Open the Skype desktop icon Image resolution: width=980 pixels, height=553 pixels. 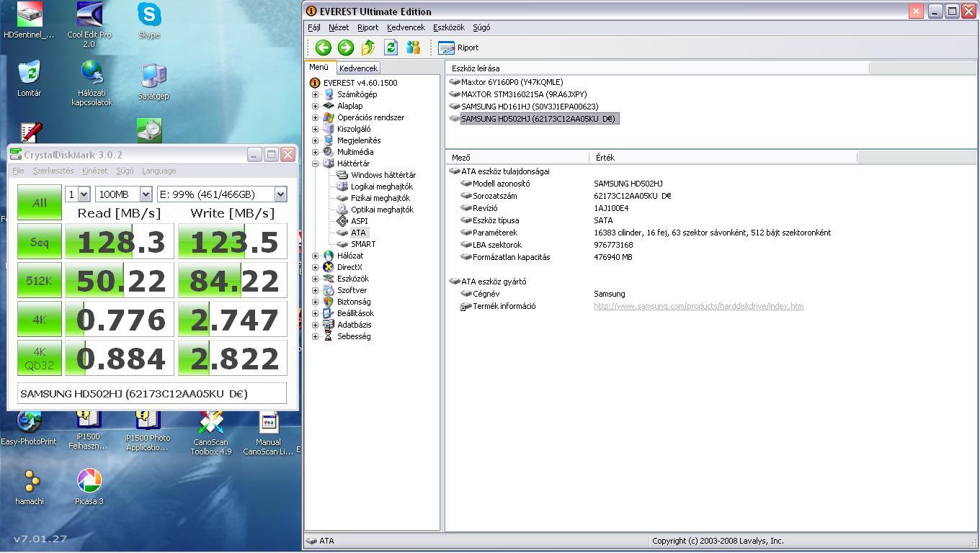pyautogui.click(x=148, y=21)
